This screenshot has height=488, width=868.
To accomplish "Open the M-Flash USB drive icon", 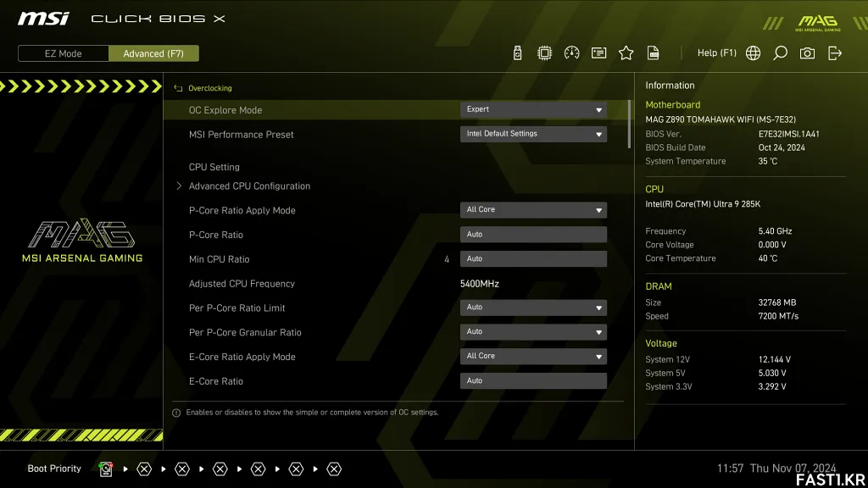I will tap(517, 53).
